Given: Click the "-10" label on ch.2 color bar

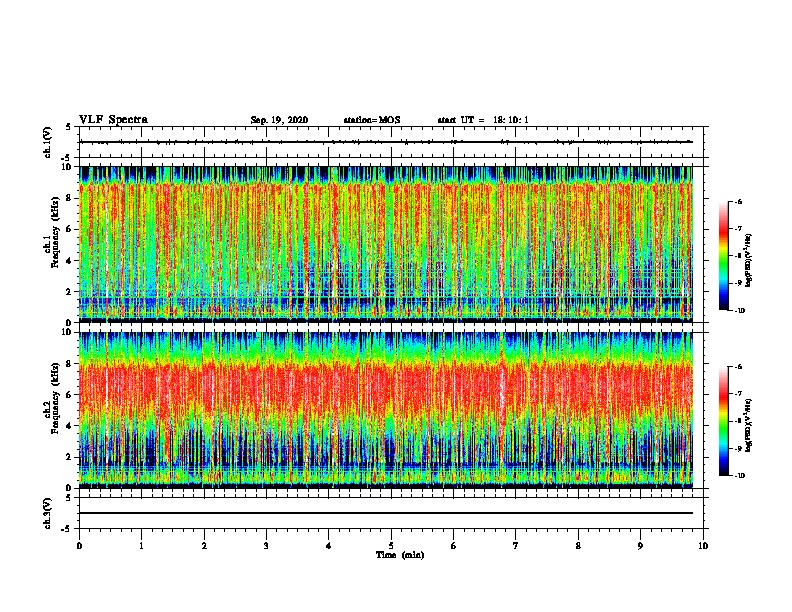Looking at the screenshot, I should (x=739, y=476).
